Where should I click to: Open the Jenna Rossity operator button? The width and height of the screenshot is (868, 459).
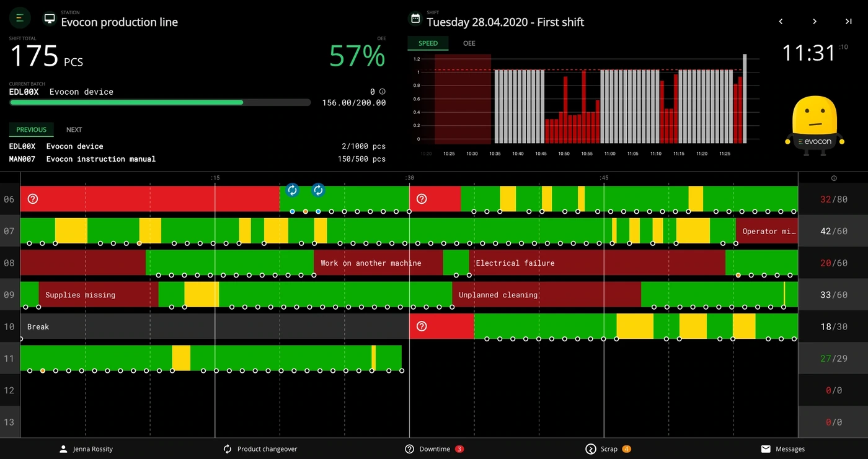click(x=86, y=449)
